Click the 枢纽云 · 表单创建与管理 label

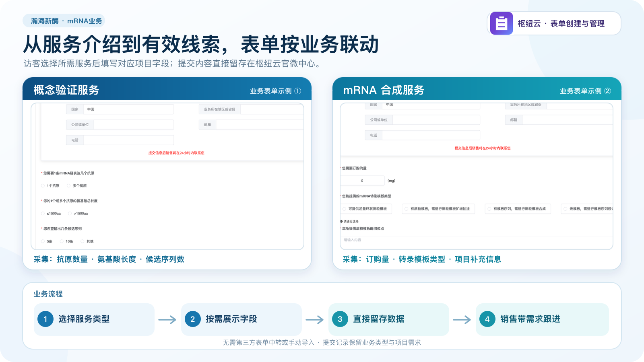[561, 23]
